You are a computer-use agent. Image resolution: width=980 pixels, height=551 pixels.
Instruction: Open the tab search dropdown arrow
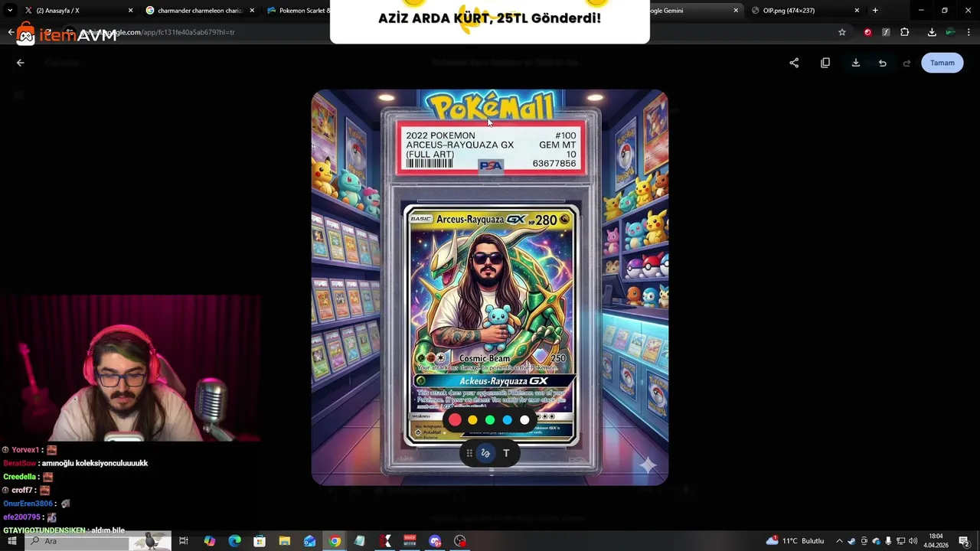click(10, 11)
